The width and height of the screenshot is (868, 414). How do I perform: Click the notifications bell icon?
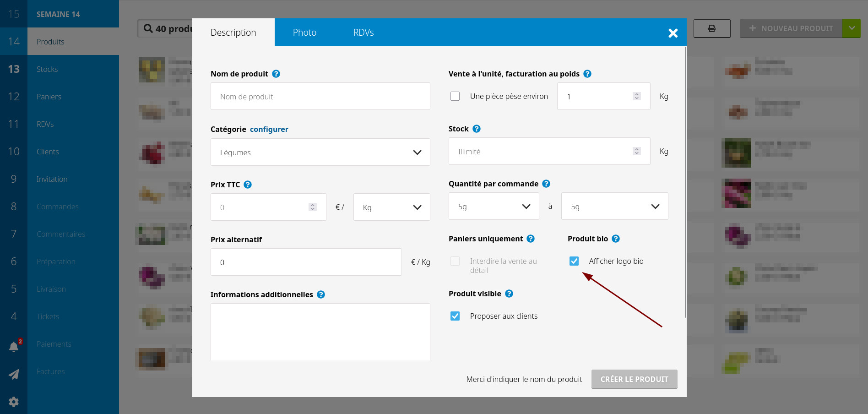[x=14, y=347]
